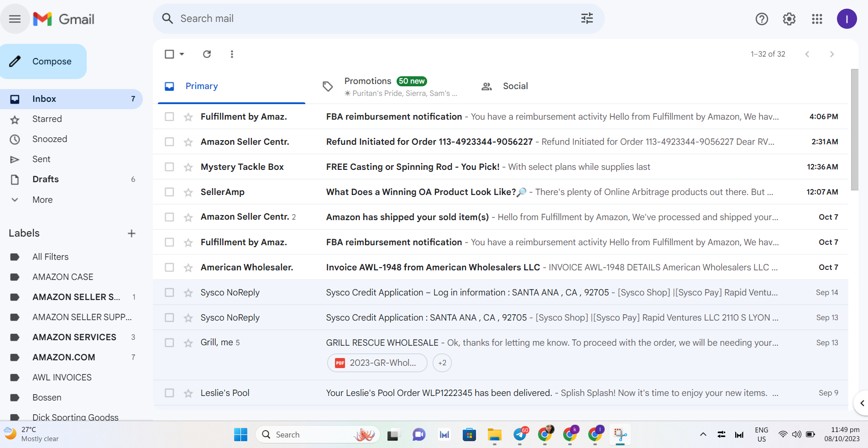Open the Sysco Credit Application Sep 13 email
The width and height of the screenshot is (868, 448).
(501, 318)
